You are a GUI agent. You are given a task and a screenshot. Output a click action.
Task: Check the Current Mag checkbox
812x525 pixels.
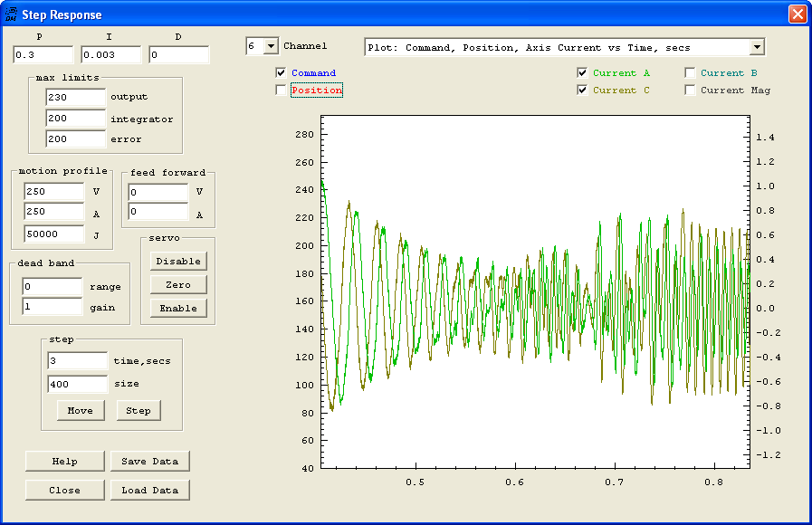(690, 90)
